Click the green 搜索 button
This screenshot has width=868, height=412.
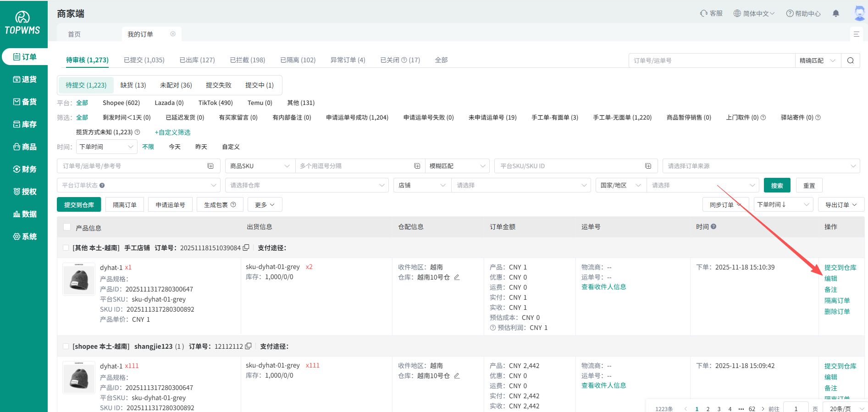point(776,185)
